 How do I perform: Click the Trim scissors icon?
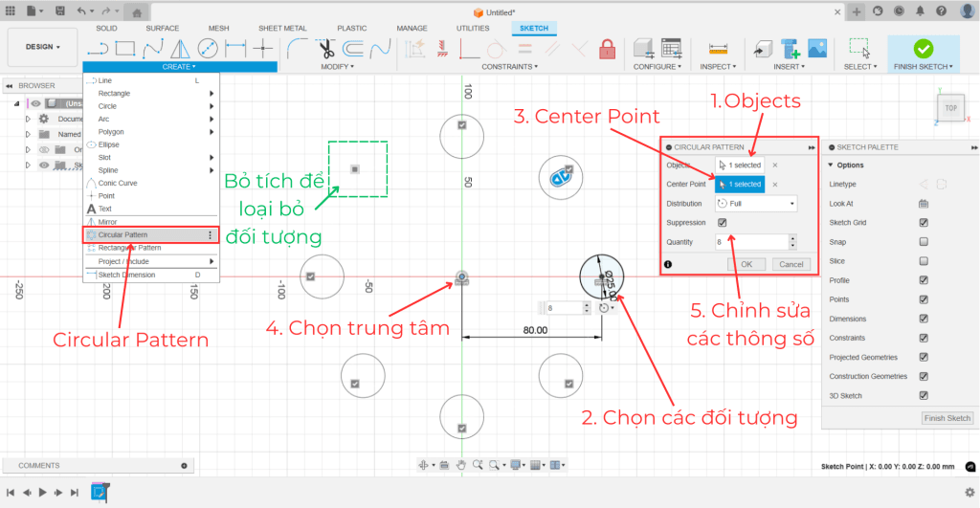[326, 48]
